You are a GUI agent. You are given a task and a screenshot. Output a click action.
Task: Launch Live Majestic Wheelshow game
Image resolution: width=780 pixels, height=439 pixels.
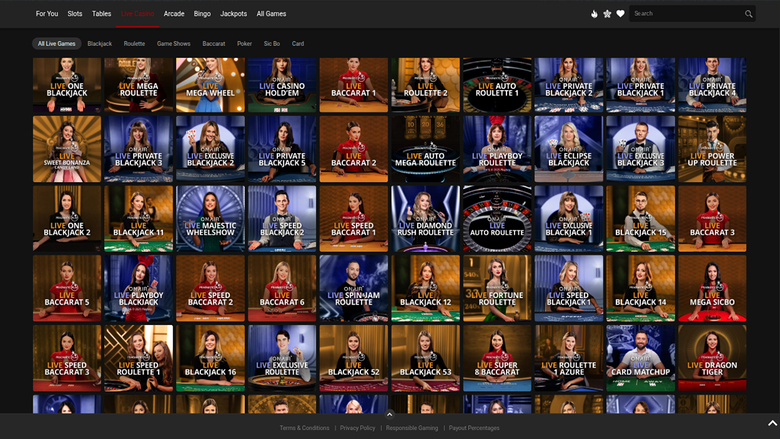click(x=210, y=219)
